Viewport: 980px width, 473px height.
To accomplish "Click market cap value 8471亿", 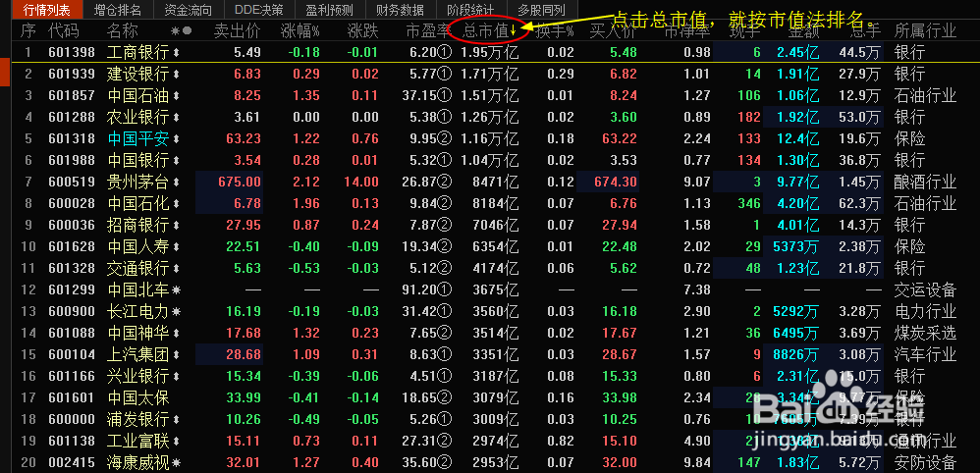I will point(496,183).
